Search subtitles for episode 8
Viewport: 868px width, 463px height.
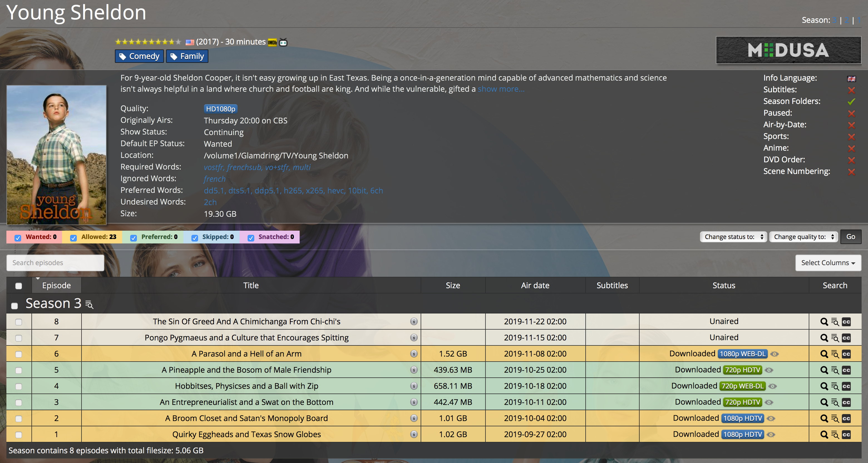tap(846, 322)
